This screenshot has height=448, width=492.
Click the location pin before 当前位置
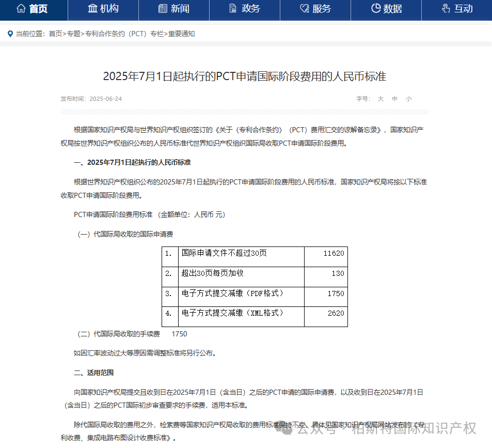[x=10, y=34]
